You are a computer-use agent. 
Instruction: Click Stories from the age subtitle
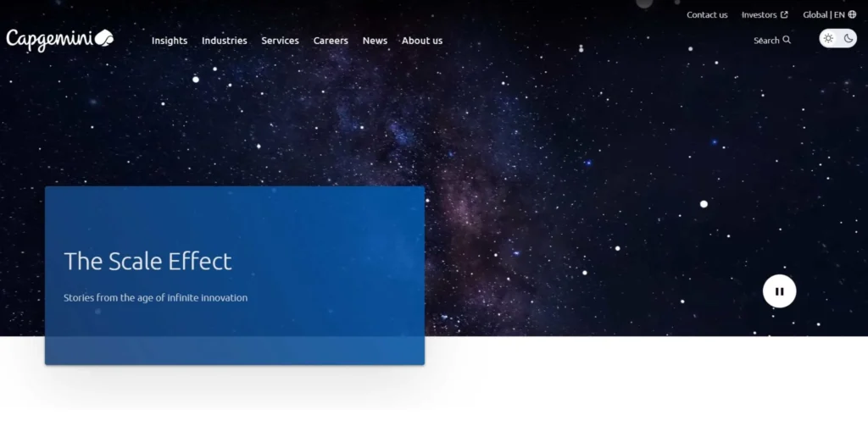[x=156, y=297]
